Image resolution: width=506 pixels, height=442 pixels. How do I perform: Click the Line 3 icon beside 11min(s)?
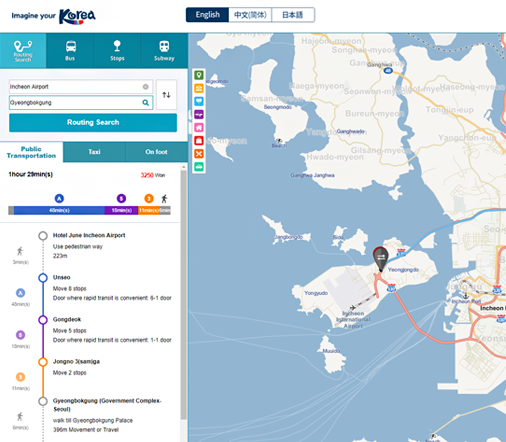tap(21, 377)
